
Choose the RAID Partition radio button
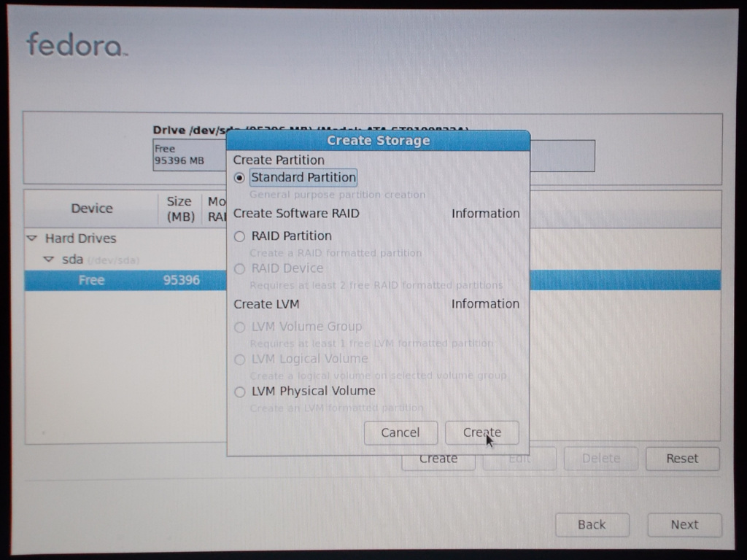pos(239,236)
